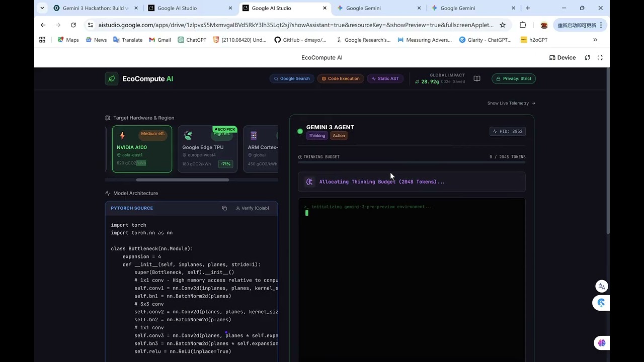
Task: Select the ARM Cortex hardware card
Action: (261, 149)
